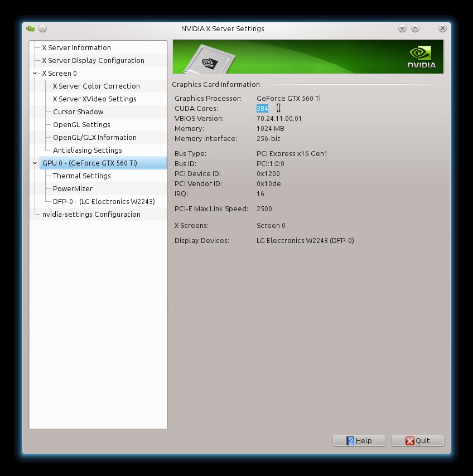Click the NVIDIA logo in the banner
The width and height of the screenshot is (473, 476).
(x=422, y=57)
